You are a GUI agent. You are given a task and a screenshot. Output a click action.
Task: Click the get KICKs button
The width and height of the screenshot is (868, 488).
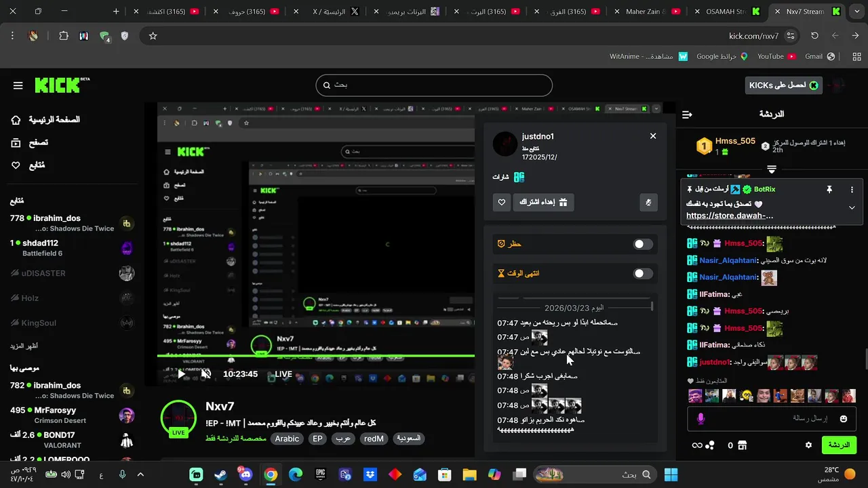[783, 85]
